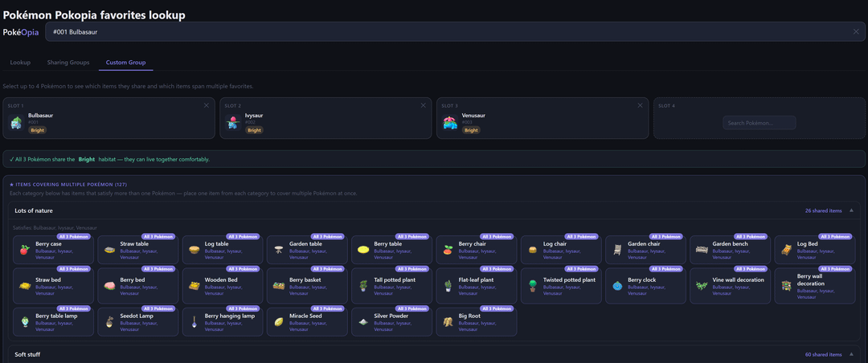868x363 pixels.
Task: Remove Bulbasaur from Slot 1
Action: [x=207, y=105]
